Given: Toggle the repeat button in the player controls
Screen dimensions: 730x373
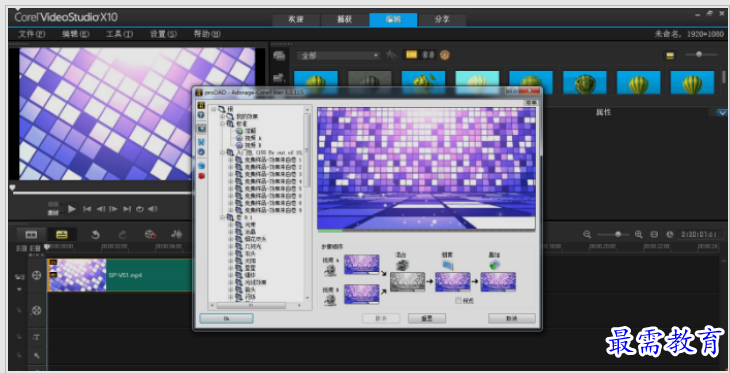Looking at the screenshot, I should 140,209.
